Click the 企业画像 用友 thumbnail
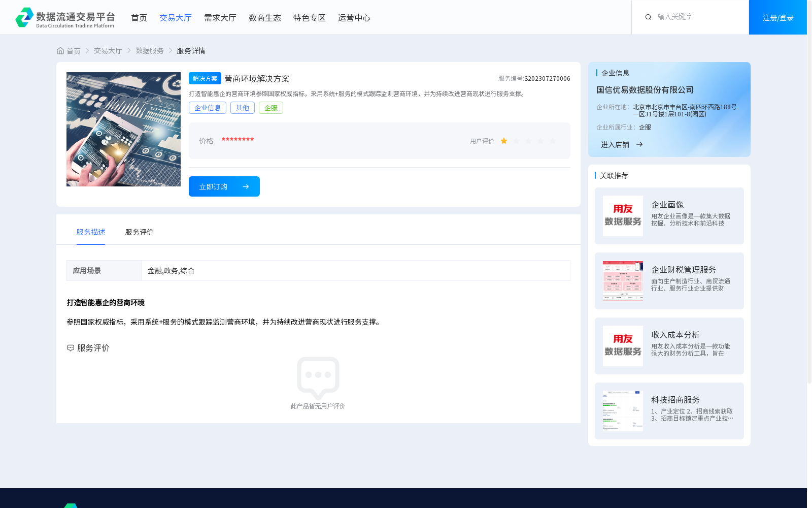 (x=623, y=216)
